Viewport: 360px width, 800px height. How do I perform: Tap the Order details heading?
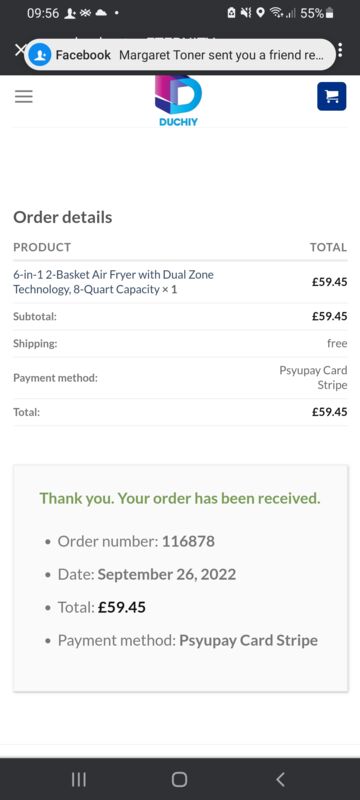(63, 217)
